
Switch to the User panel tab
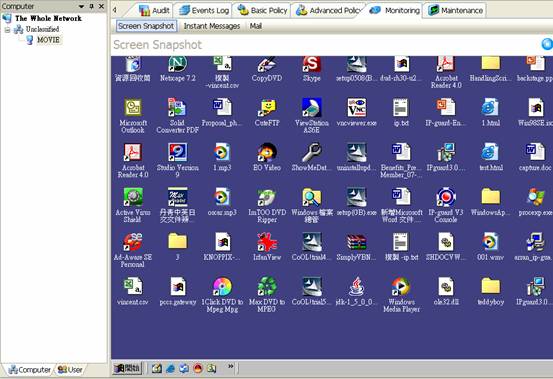(70, 370)
